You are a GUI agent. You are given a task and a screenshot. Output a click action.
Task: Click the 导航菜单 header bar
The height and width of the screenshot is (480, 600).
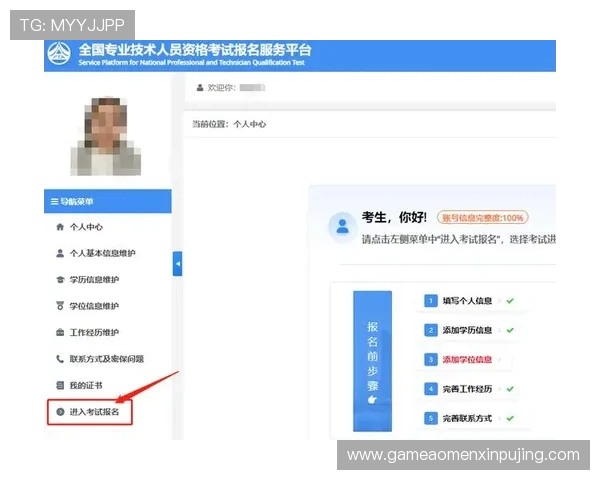coord(108,201)
